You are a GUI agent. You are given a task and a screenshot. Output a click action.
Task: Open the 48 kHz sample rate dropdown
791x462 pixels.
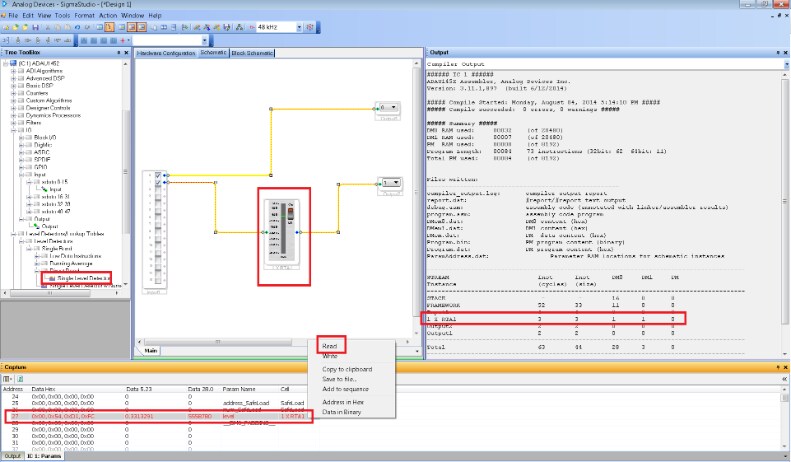(x=299, y=27)
